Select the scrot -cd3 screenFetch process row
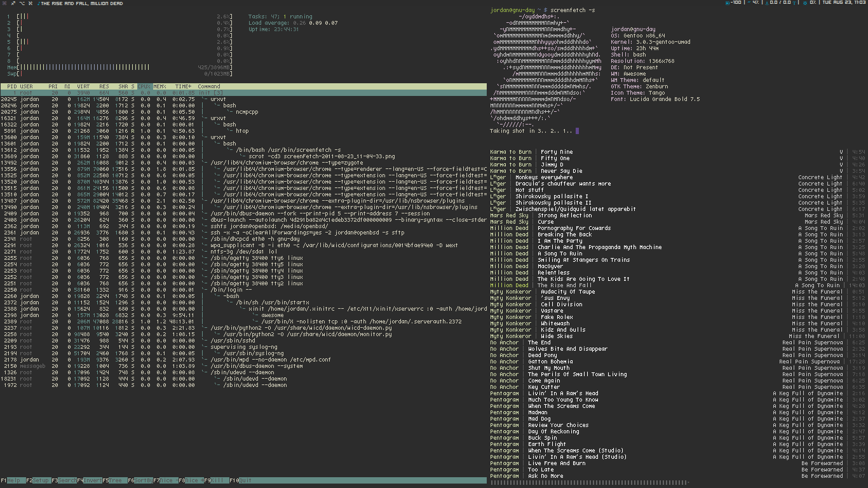This screenshot has width=868, height=488. tap(243, 156)
